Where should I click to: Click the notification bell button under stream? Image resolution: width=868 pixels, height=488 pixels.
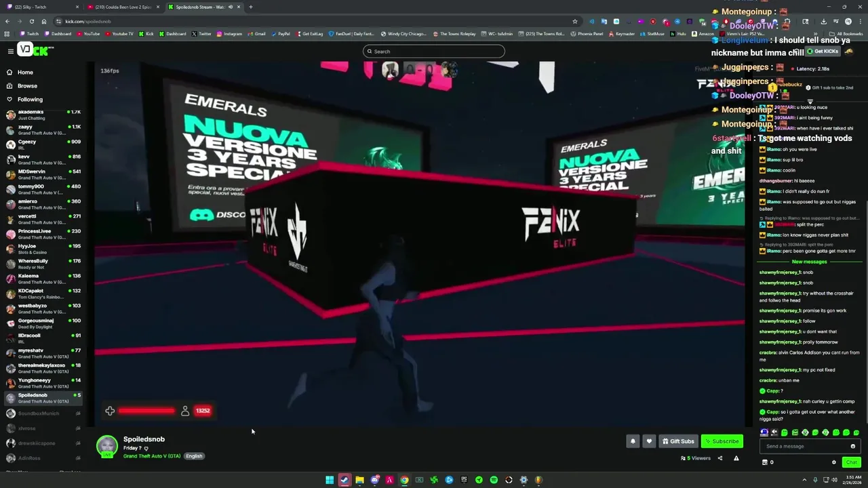click(x=633, y=441)
